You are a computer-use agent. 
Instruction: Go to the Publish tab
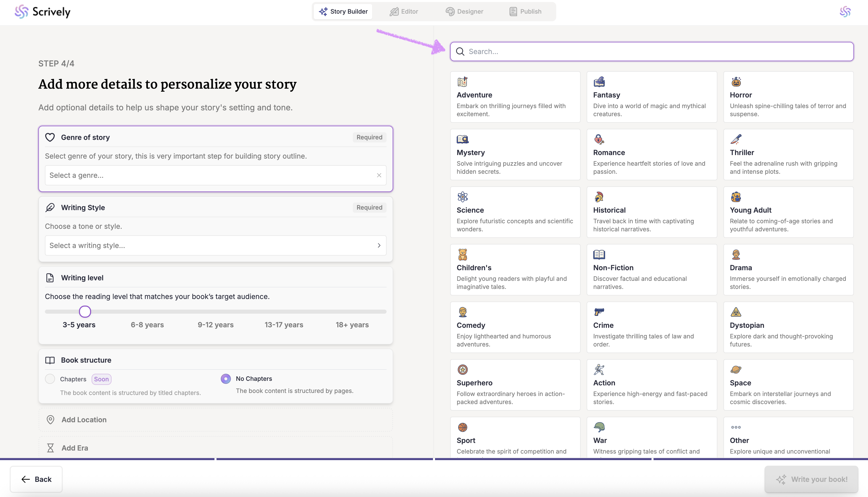pyautogui.click(x=525, y=12)
